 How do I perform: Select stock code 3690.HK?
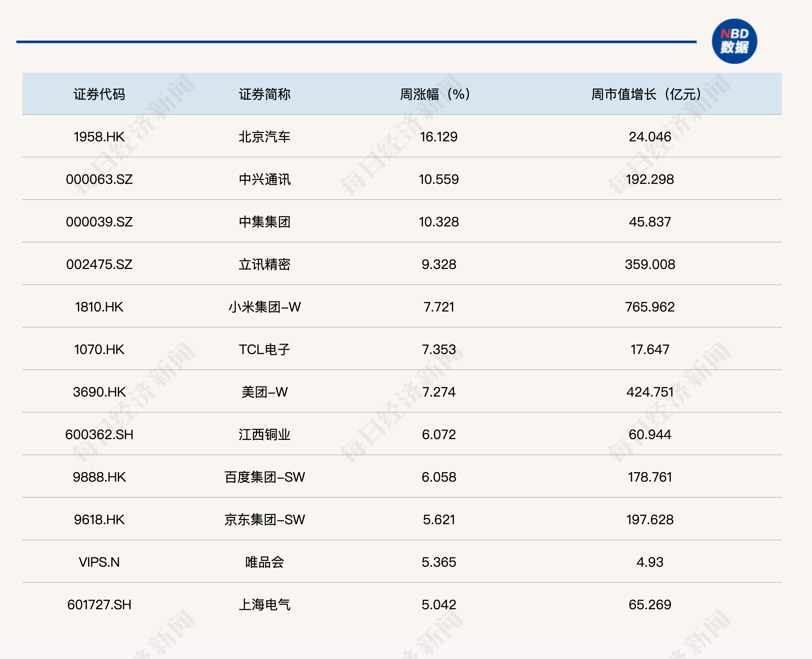[x=99, y=392]
